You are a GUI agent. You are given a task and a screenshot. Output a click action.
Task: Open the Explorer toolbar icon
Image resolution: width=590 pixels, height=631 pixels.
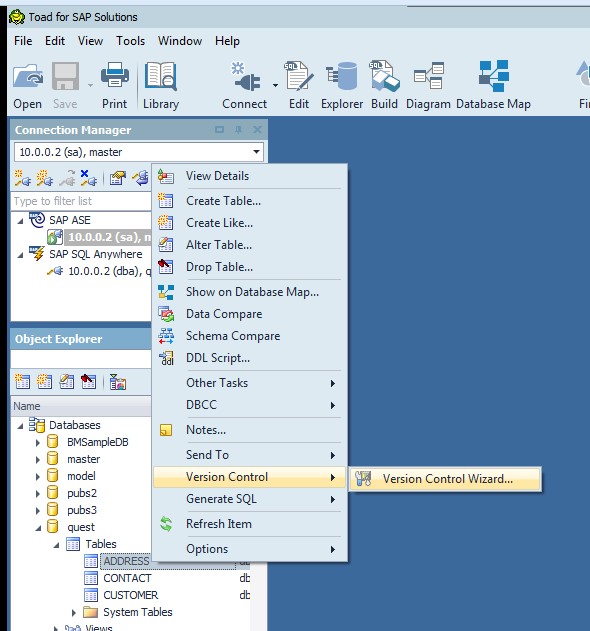(x=342, y=76)
